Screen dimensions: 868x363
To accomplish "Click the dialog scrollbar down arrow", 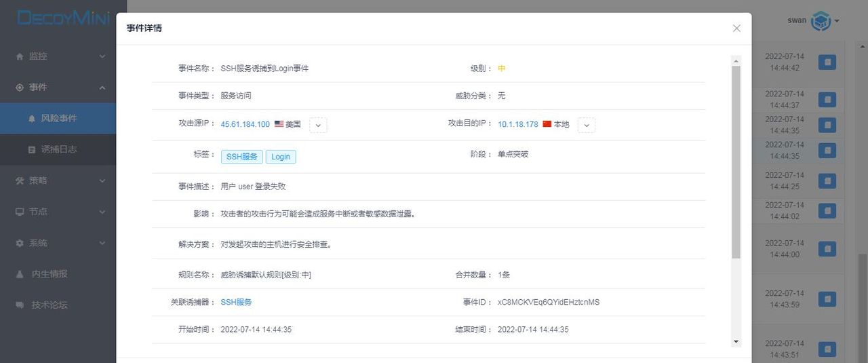I will [x=736, y=342].
